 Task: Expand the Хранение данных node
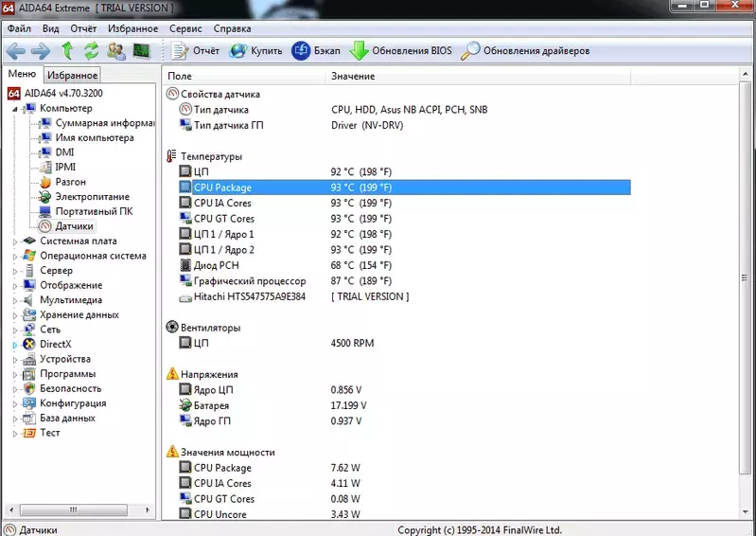[x=14, y=315]
